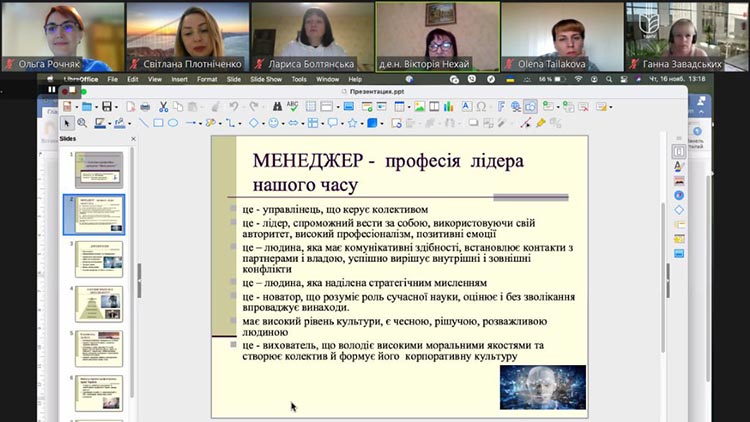Open the star shapes dropdown arrow
Image resolution: width=750 pixels, height=422 pixels.
(362, 123)
